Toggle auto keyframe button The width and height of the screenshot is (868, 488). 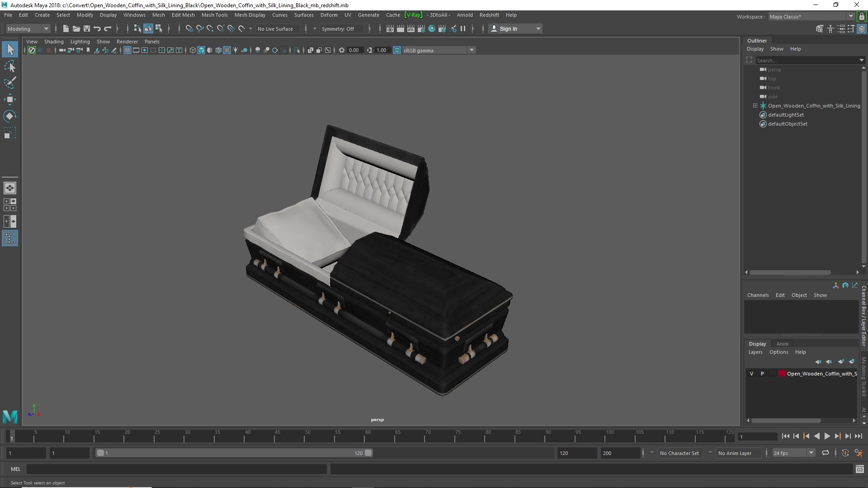(845, 453)
